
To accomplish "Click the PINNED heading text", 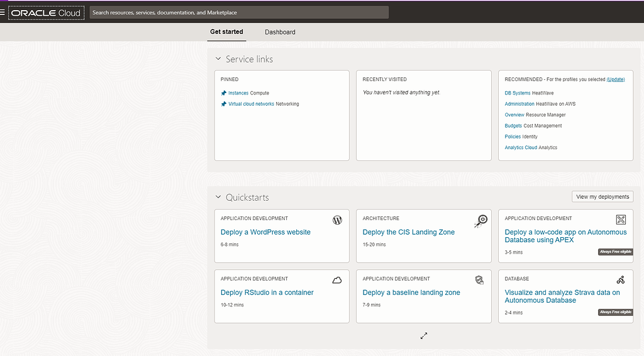I will [x=229, y=79].
